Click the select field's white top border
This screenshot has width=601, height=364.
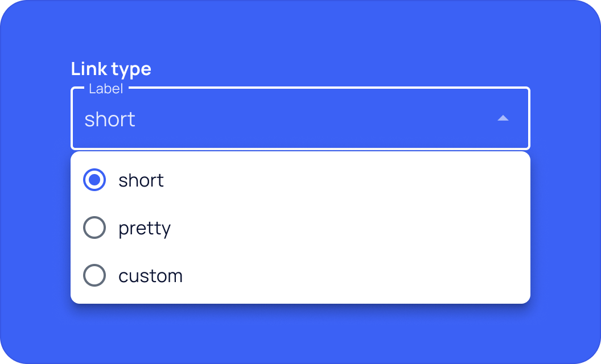pos(330,88)
